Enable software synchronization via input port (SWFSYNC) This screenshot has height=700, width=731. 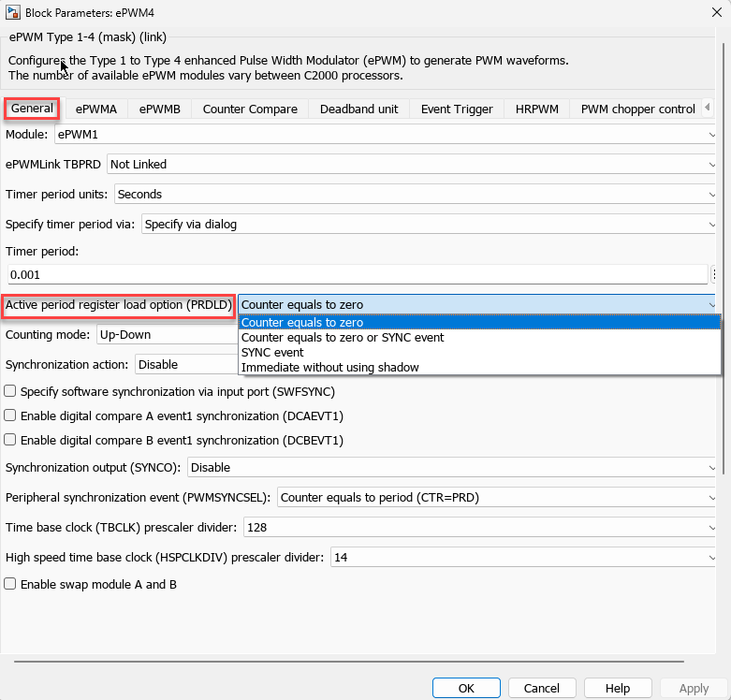click(9, 391)
